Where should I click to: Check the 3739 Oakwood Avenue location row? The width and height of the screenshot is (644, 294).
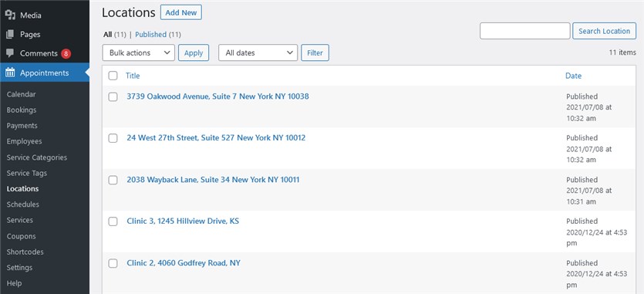click(x=113, y=96)
